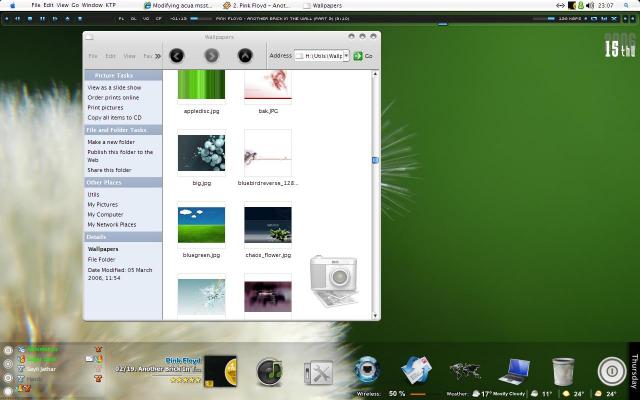Click the double-arrow network tray icon
Image resolution: width=640 pixels, height=400 pixels.
(x=560, y=5)
